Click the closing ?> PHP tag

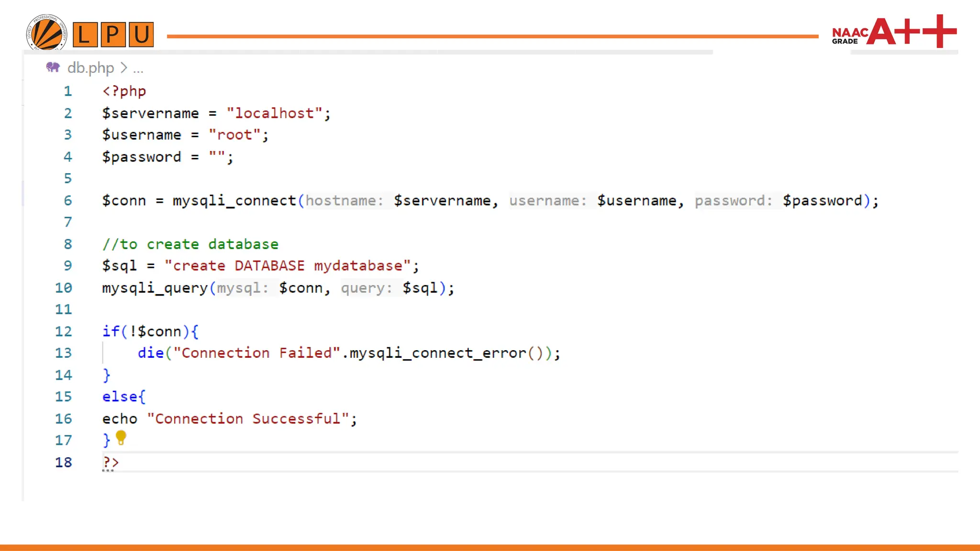coord(111,462)
